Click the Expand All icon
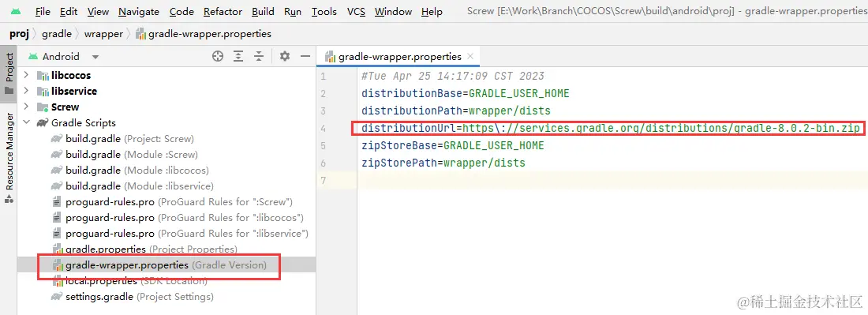 (x=238, y=56)
